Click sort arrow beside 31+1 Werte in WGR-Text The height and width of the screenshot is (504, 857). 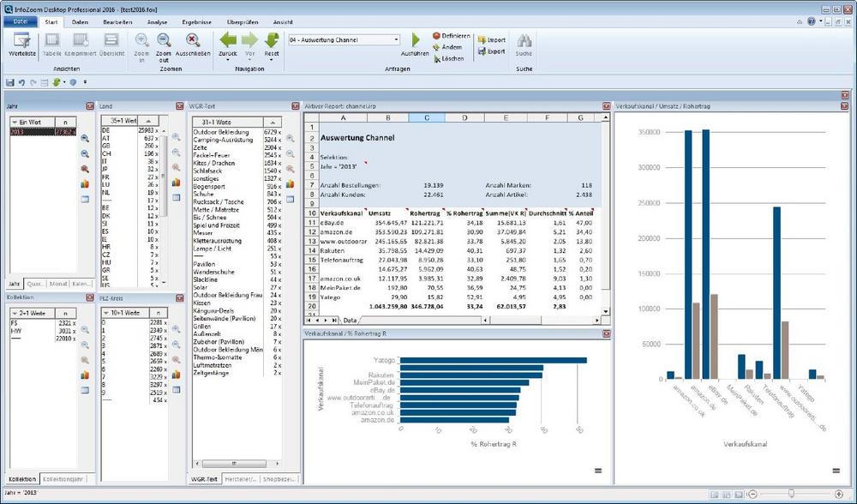click(273, 123)
